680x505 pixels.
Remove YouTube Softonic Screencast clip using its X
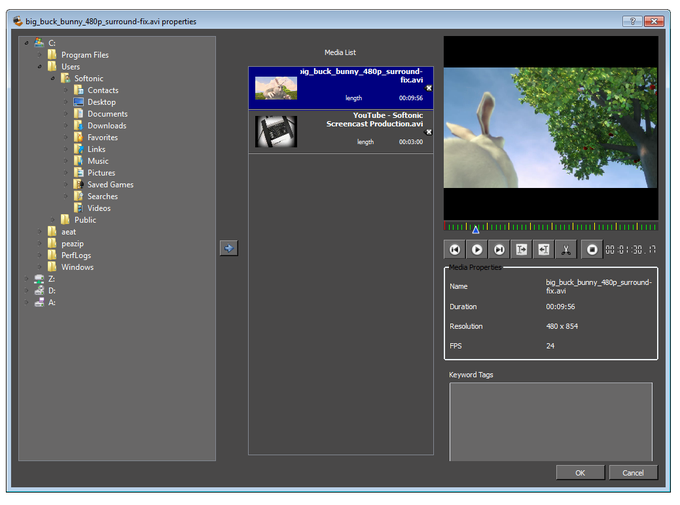[x=428, y=132]
